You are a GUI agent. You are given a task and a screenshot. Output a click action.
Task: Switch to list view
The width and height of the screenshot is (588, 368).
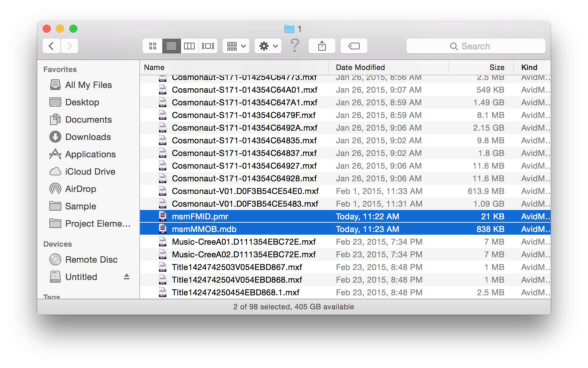tap(171, 46)
